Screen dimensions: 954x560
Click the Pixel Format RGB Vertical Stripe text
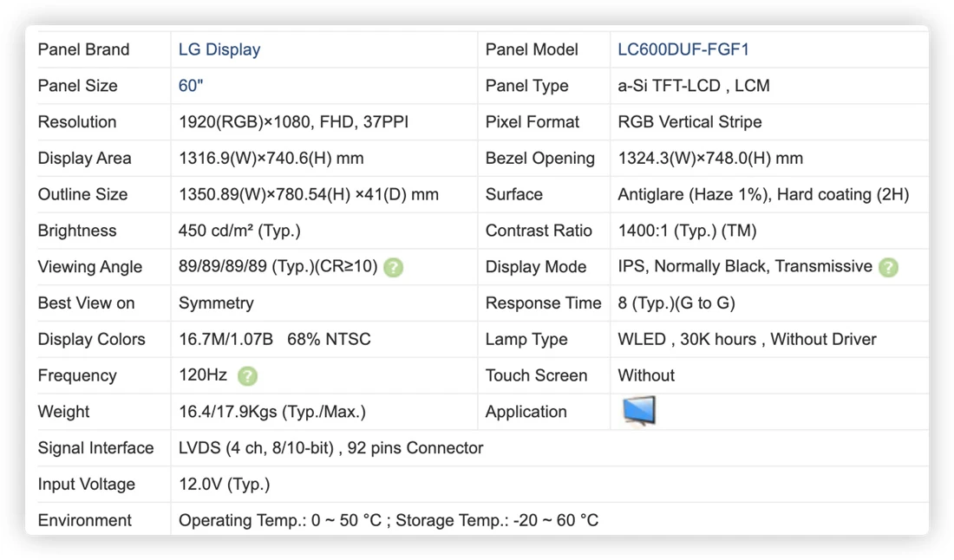click(689, 121)
